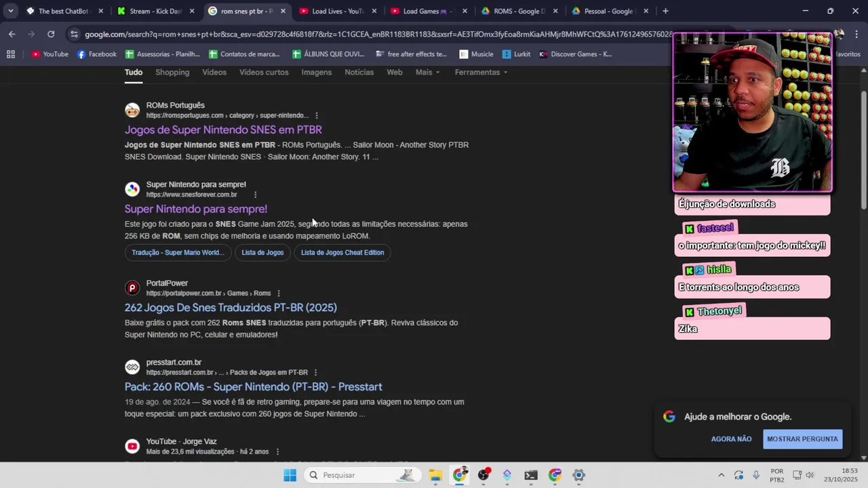The width and height of the screenshot is (868, 488).
Task: Click the ROMs Português site favicon
Action: 132,110
